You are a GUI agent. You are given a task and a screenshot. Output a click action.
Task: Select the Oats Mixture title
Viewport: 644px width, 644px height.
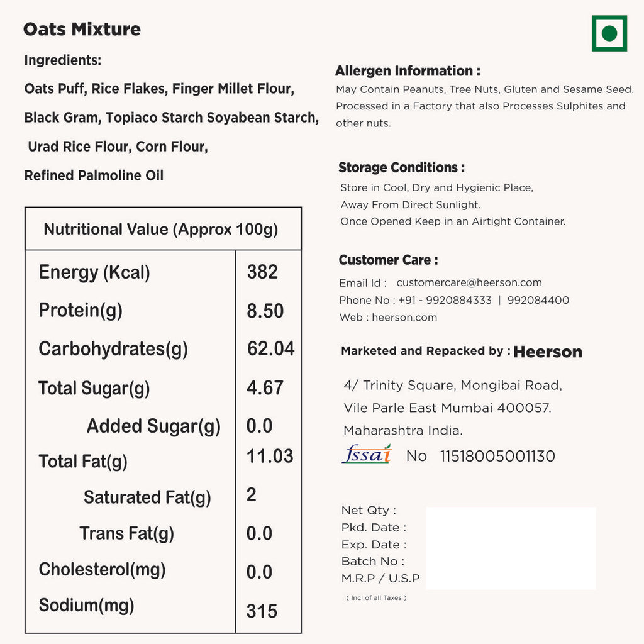pos(82,30)
